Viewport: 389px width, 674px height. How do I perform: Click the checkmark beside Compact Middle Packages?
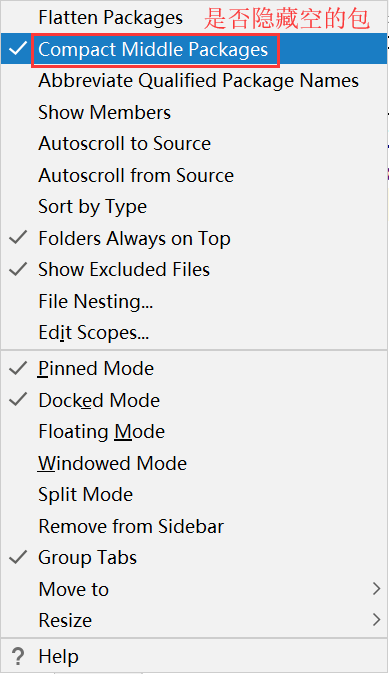(x=18, y=49)
